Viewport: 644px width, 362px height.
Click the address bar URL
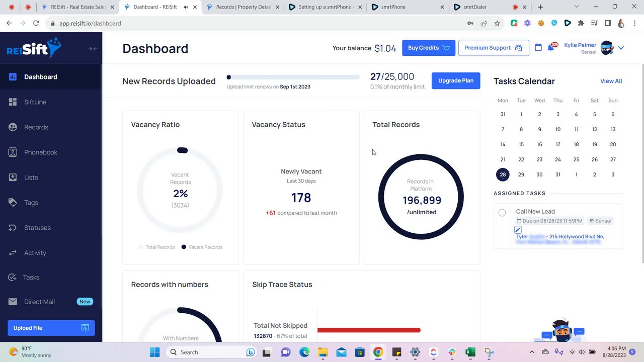(x=90, y=24)
